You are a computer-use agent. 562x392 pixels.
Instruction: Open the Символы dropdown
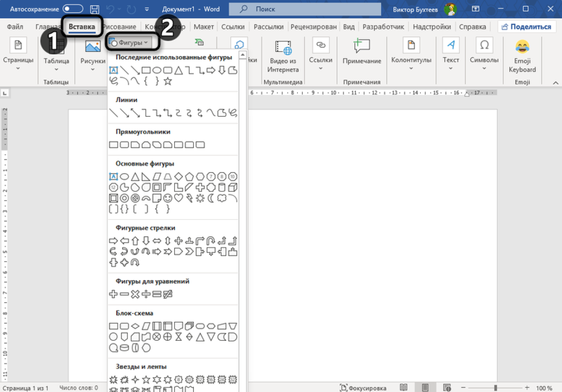coord(484,55)
